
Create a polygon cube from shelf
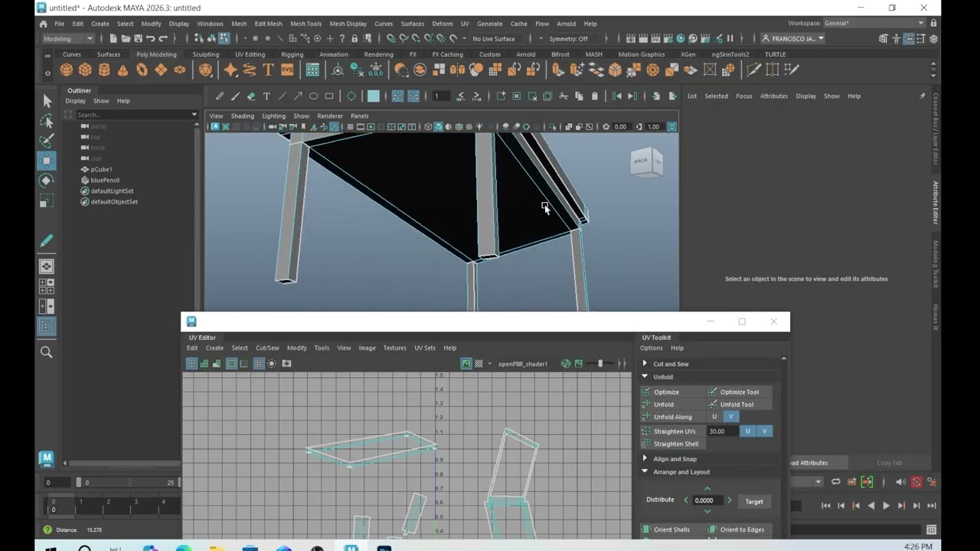[x=85, y=70]
